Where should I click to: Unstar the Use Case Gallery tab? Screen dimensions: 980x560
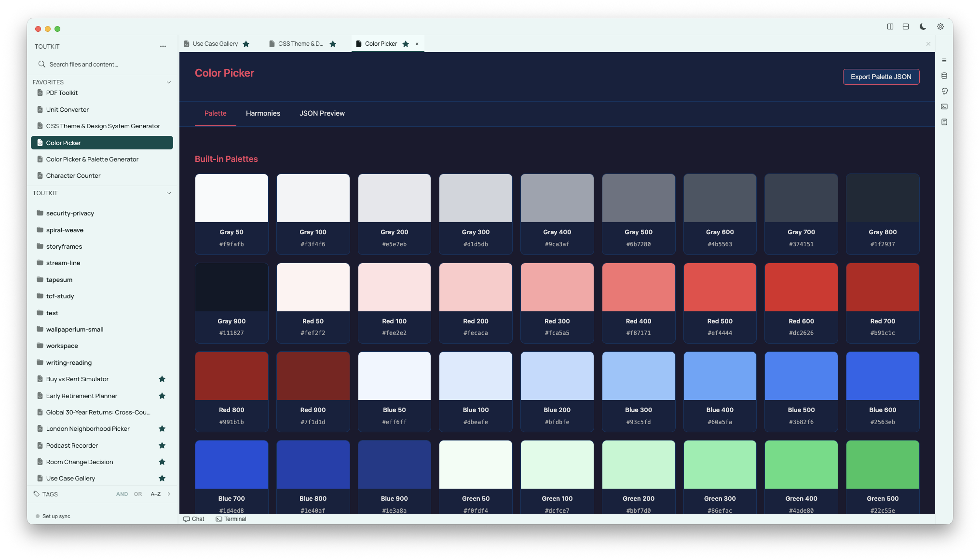[x=246, y=44]
